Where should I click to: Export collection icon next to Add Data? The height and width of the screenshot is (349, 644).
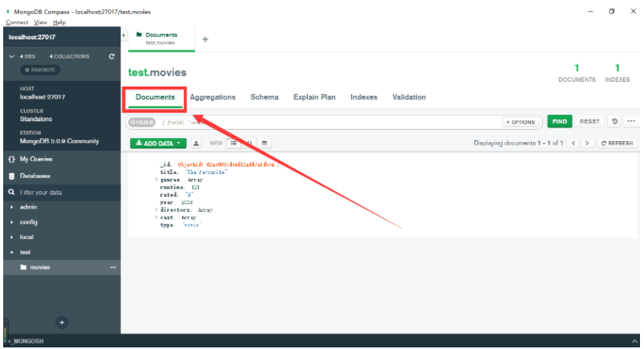tap(196, 144)
